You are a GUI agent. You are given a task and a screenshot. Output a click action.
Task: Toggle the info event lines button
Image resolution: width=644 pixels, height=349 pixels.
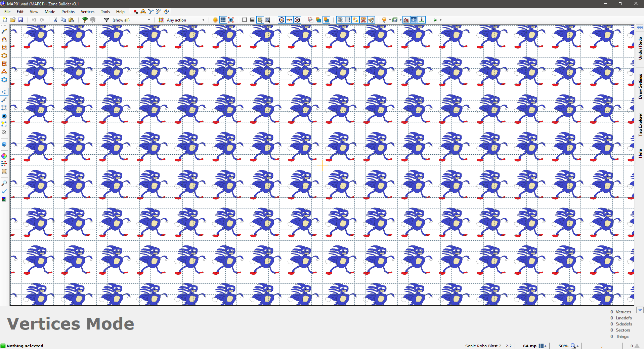(x=422, y=20)
